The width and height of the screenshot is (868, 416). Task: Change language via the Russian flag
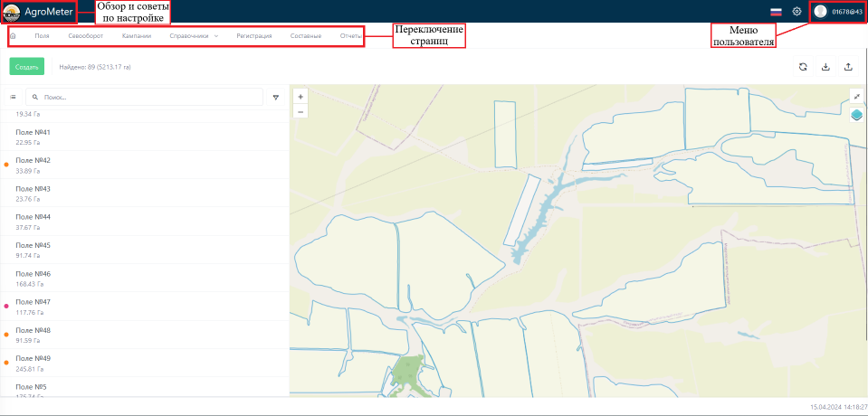pyautogui.click(x=776, y=12)
